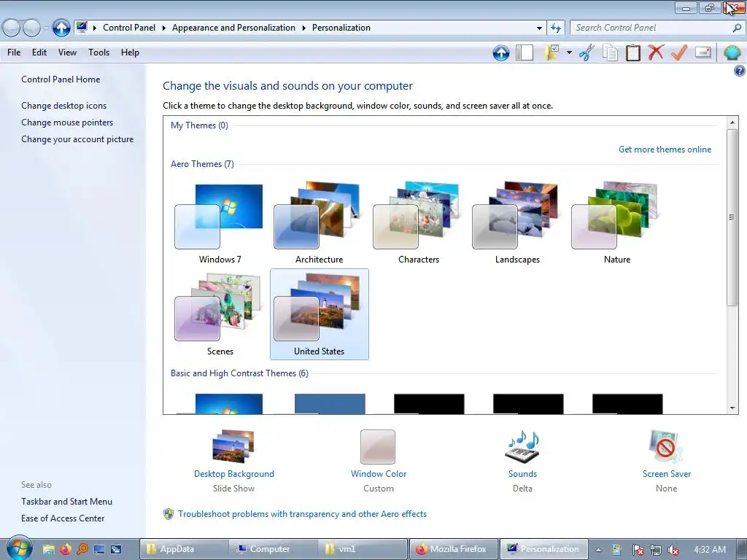Click the Firefox quick launch icon

pos(65,550)
